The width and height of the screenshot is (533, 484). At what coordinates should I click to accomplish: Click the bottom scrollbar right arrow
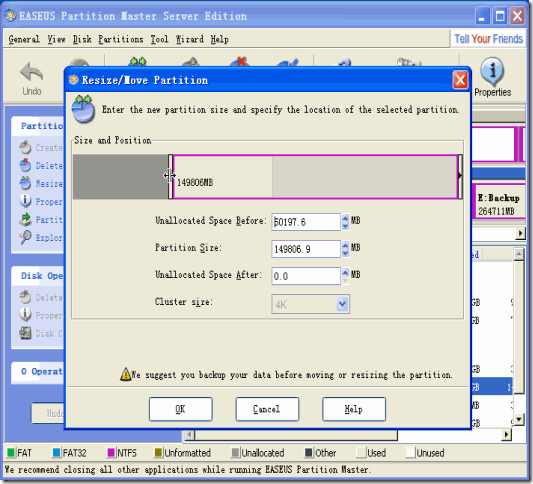tap(507, 435)
